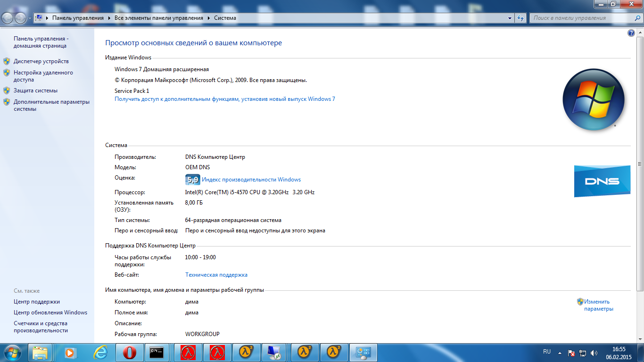Open Opera browser from the taskbar

coord(129,353)
